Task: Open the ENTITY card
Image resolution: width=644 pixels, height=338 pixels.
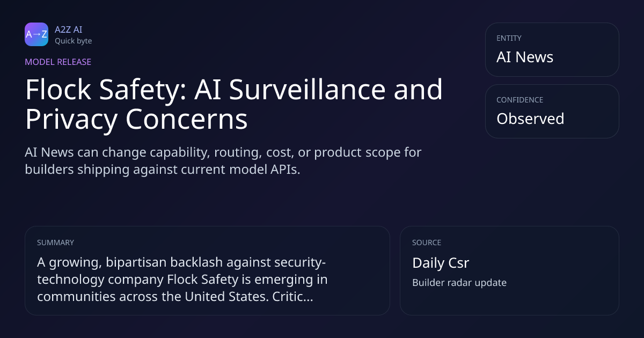Action: 552,49
